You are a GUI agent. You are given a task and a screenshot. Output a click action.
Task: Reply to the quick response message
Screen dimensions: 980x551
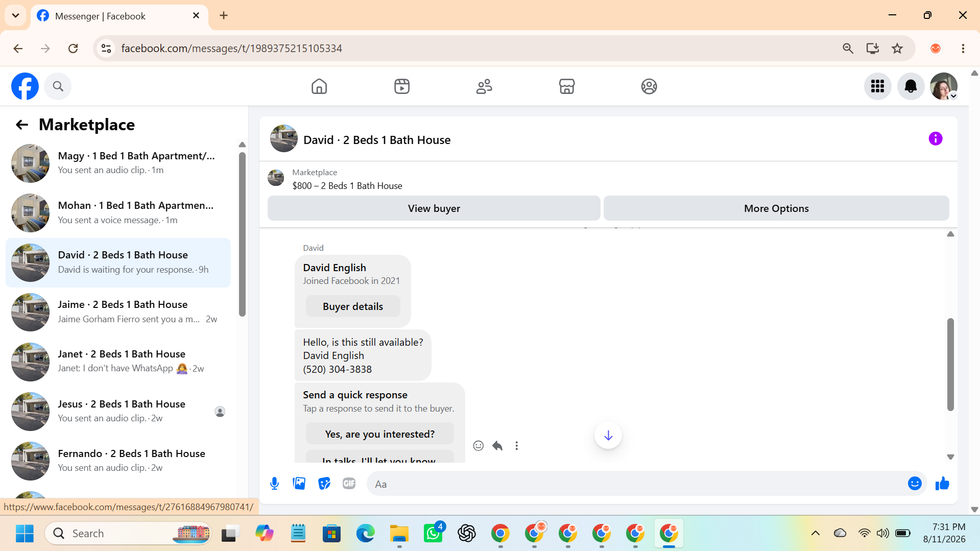point(497,446)
